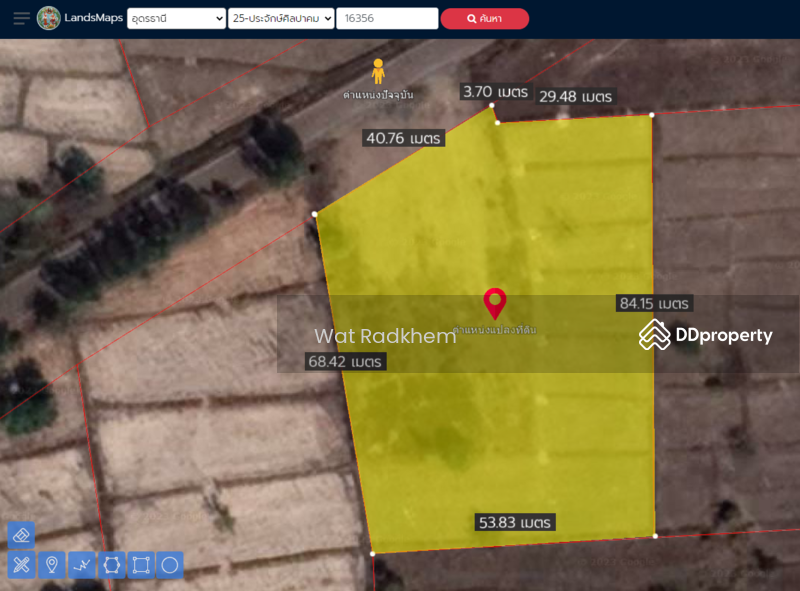Click the yellow current-position person icon
This screenshot has height=591, width=800.
click(378, 71)
